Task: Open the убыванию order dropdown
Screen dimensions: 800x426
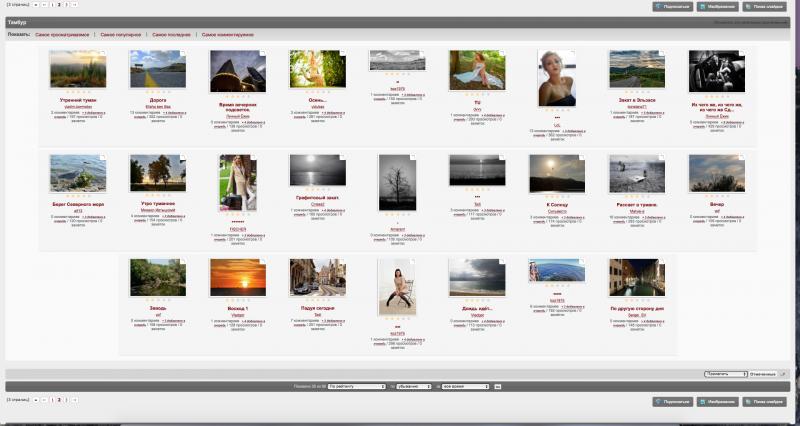Action: click(414, 387)
